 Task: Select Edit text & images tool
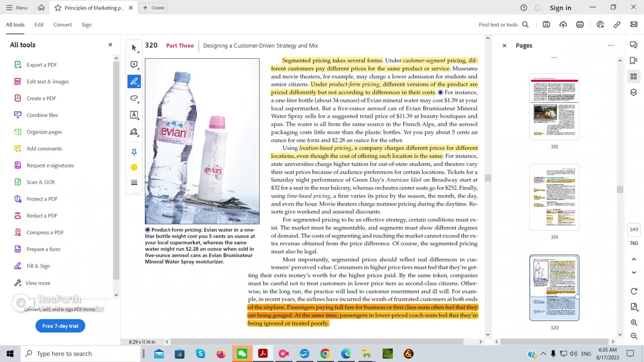[x=48, y=81]
